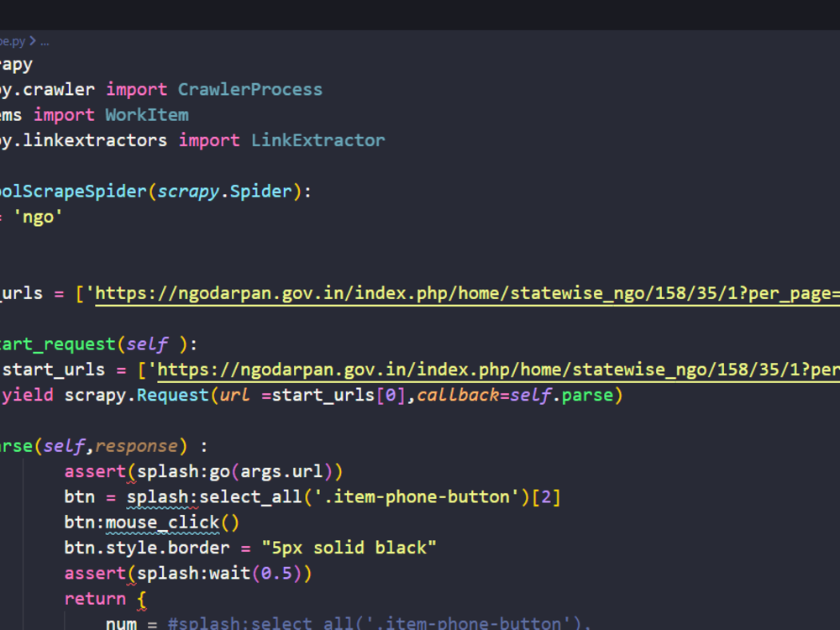Click 'start_urls[0]' in the Request call
The width and height of the screenshot is (840, 630).
click(339, 396)
